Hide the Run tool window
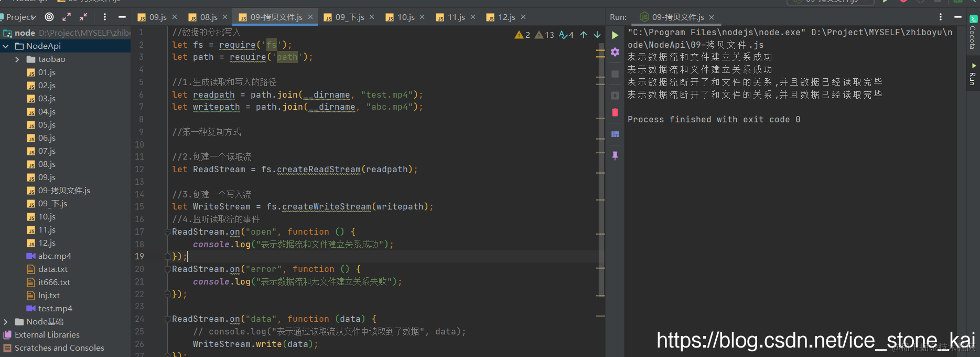This screenshot has width=980, height=357. click(958, 17)
